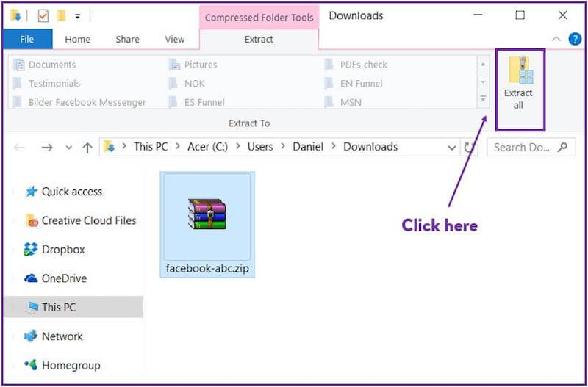Expand the Dropbox tree node
588x387 pixels.
(14, 250)
